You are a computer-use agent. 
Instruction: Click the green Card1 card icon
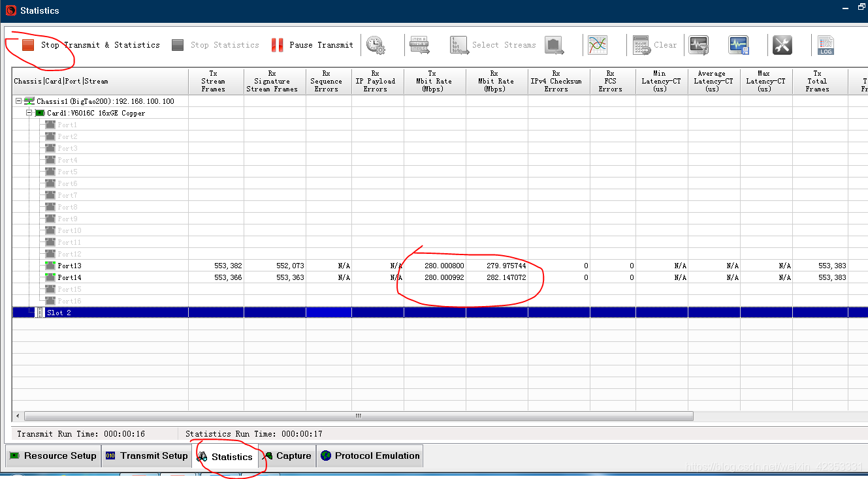40,113
